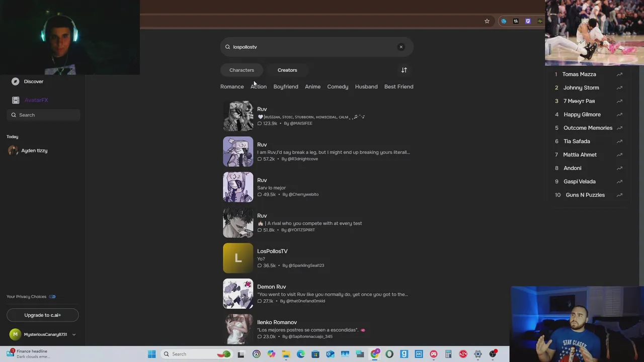Click the blue round browser extension icon
The height and width of the screenshot is (362, 644).
click(x=504, y=21)
